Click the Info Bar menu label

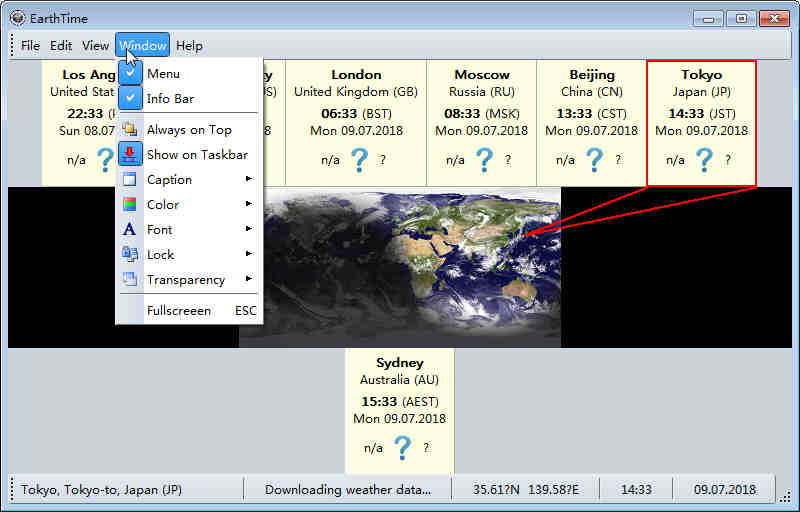click(x=170, y=99)
